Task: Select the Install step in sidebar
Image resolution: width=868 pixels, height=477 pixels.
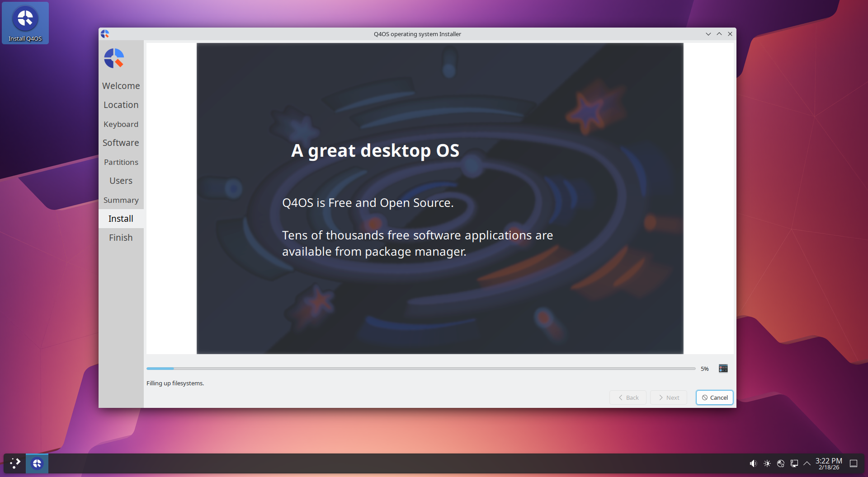Action: pyautogui.click(x=121, y=219)
